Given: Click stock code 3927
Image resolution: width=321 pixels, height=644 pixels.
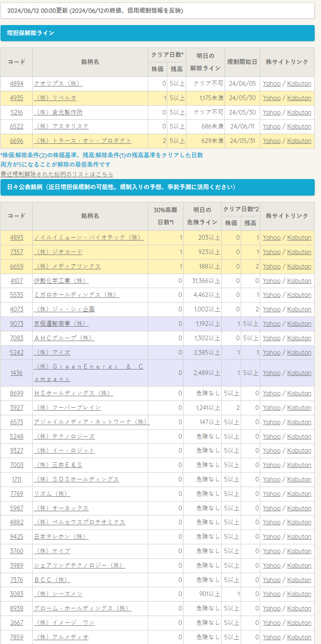Looking at the screenshot, I should coord(17,408).
